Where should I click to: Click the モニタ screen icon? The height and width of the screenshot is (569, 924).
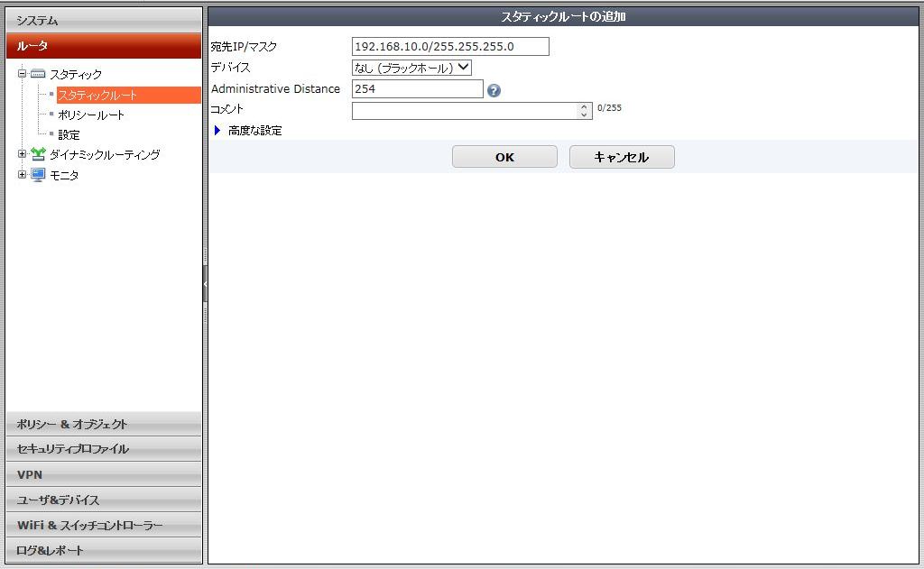coord(38,175)
